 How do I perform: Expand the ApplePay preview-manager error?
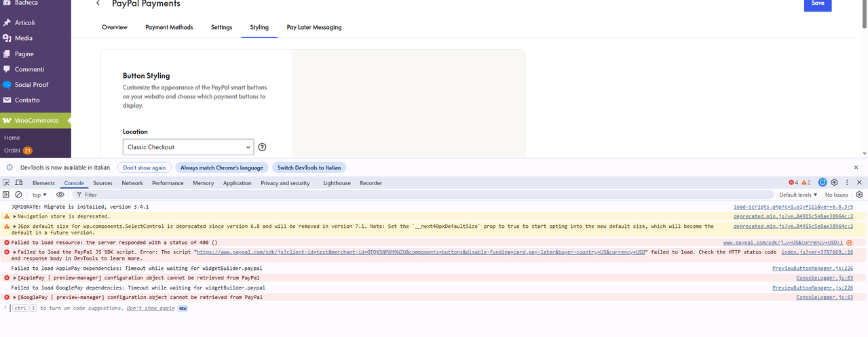click(x=15, y=277)
